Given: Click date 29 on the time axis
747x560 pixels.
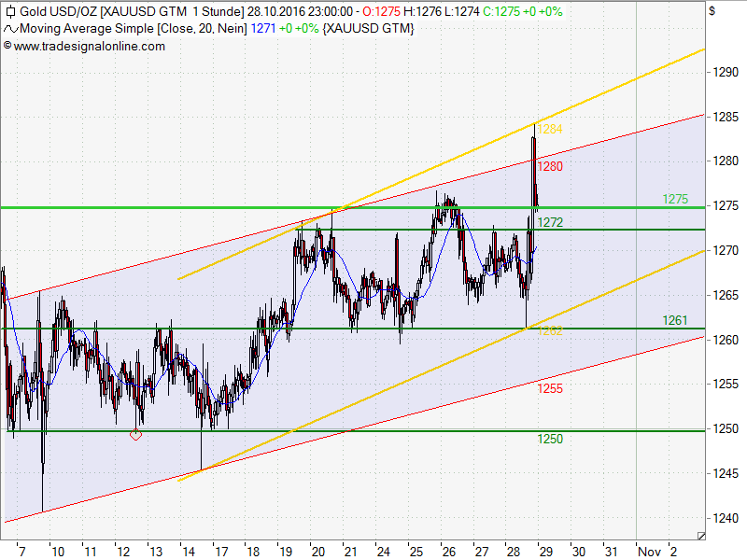Looking at the screenshot, I should 546,552.
